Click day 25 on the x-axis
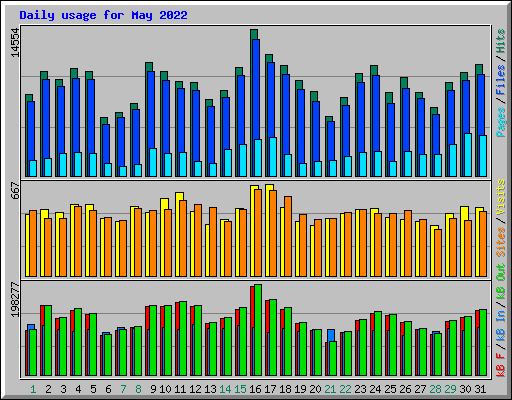 tap(390, 389)
